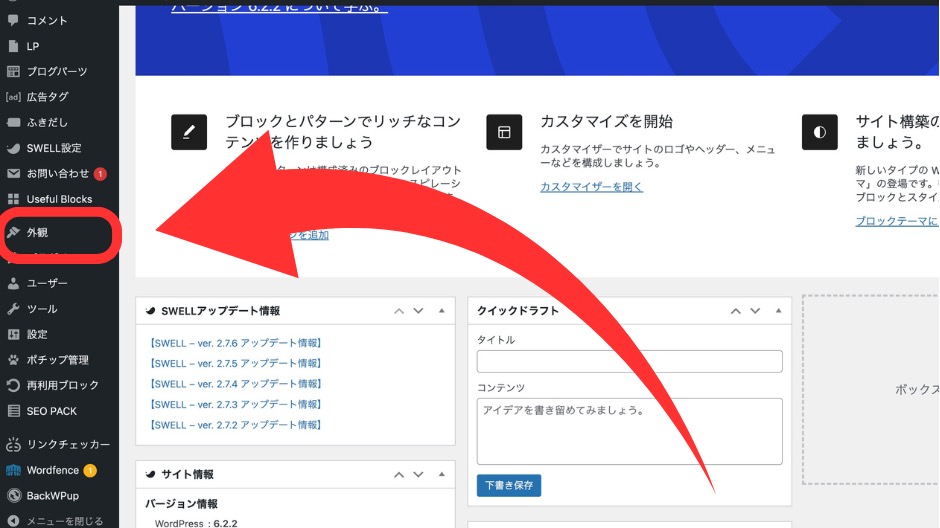The image size is (940, 528).
Task: Click the comment bubble icon in sidebar
Action: pos(13,20)
